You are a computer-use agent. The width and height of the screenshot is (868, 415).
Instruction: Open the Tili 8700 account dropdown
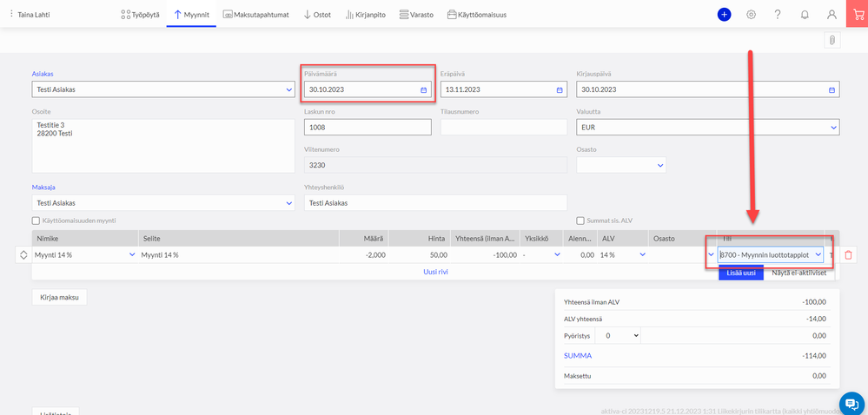(818, 254)
